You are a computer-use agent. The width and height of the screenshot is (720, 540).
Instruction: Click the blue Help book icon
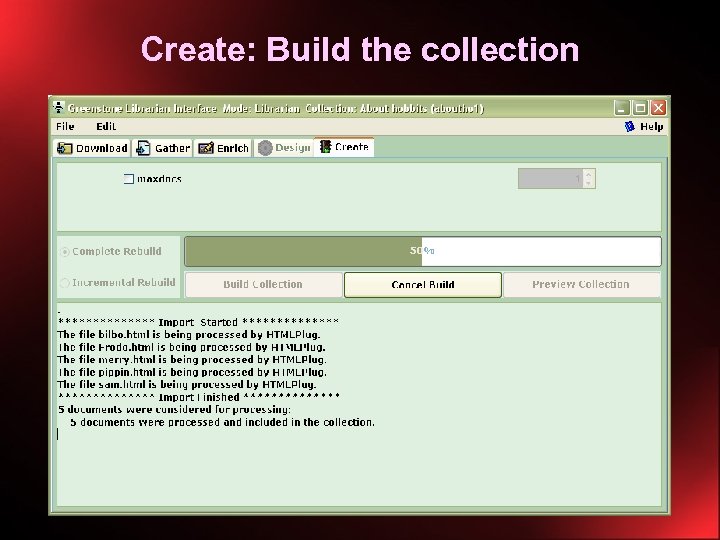click(x=630, y=126)
